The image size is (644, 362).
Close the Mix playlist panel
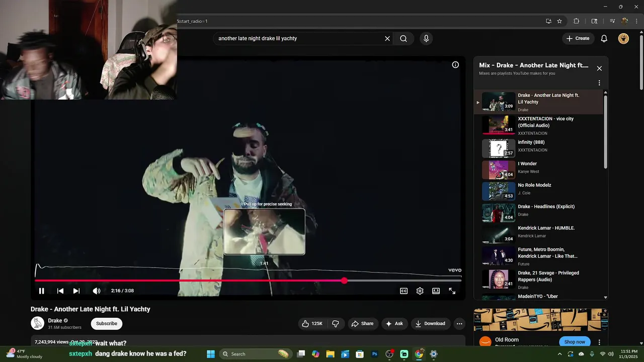tap(599, 68)
